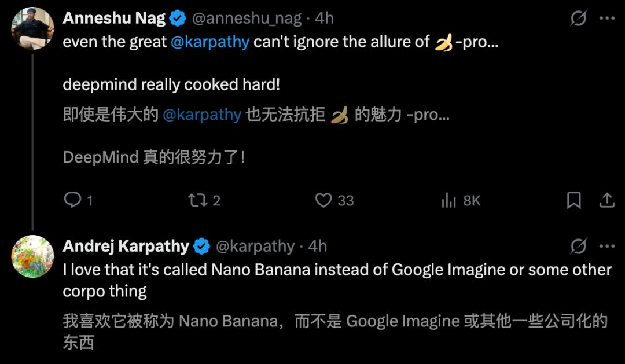Open Andrej Karpathy display name link
625x364 pixels.
click(x=126, y=247)
